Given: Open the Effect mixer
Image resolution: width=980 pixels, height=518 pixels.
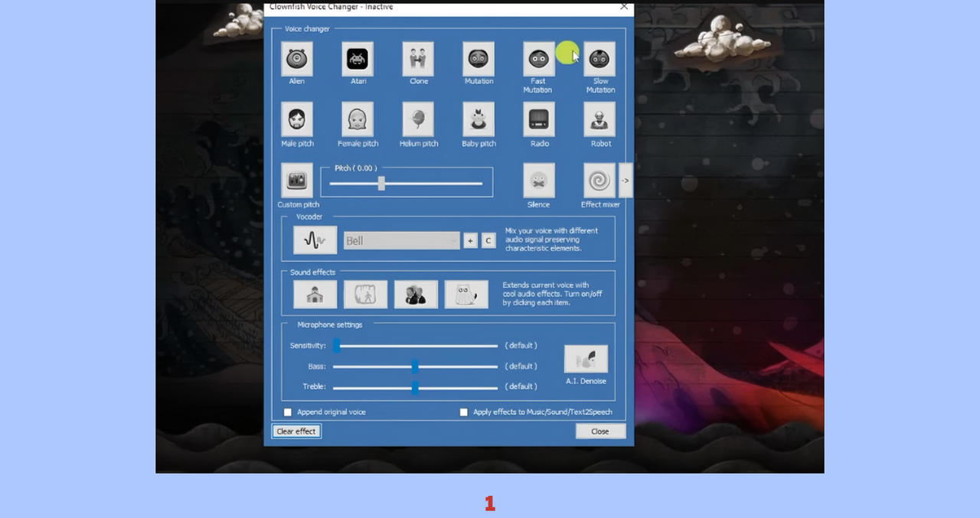Looking at the screenshot, I should click(x=599, y=181).
